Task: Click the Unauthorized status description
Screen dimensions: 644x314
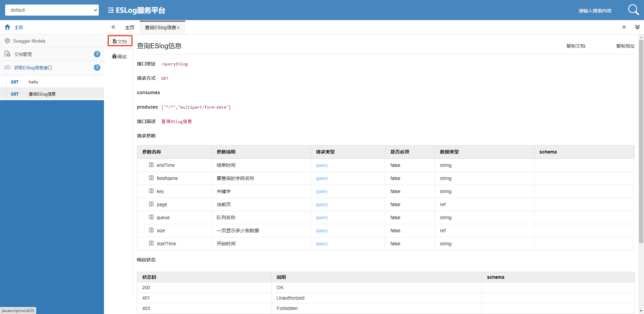Action: pos(290,298)
